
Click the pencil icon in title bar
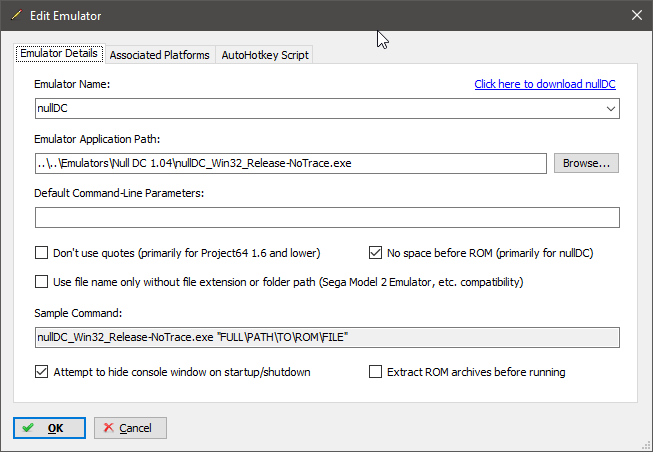click(x=16, y=15)
